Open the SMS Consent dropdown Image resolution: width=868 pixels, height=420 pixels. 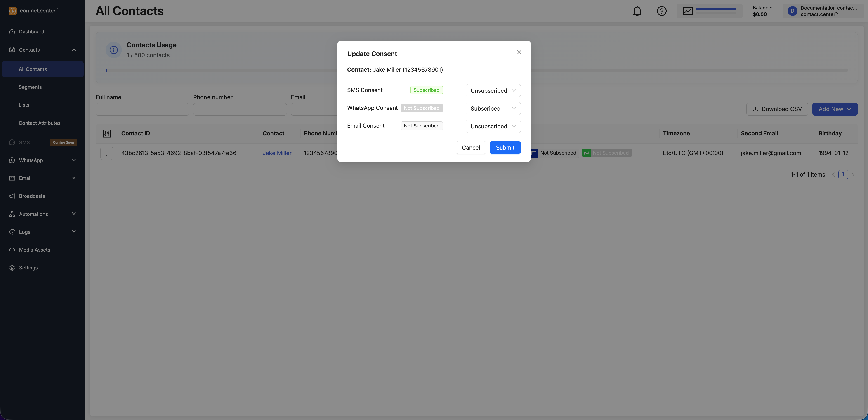coord(493,91)
